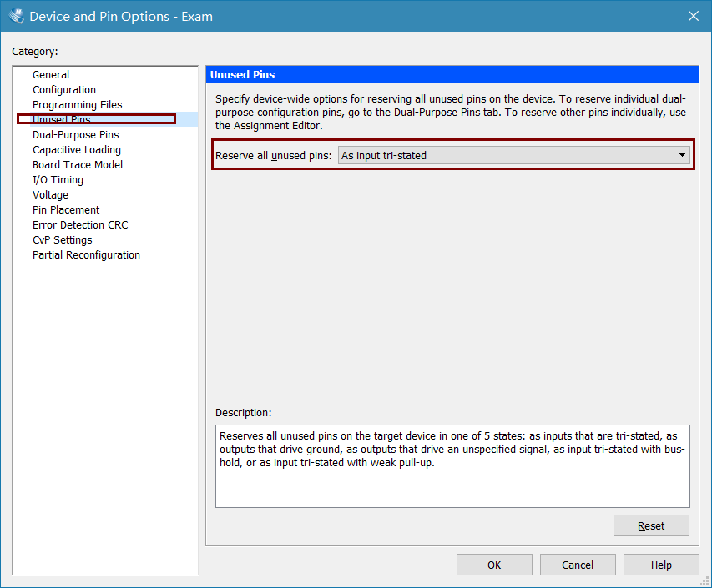Viewport: 712px width, 588px height.
Task: Open Dual-Purpose Pins category
Action: click(75, 135)
